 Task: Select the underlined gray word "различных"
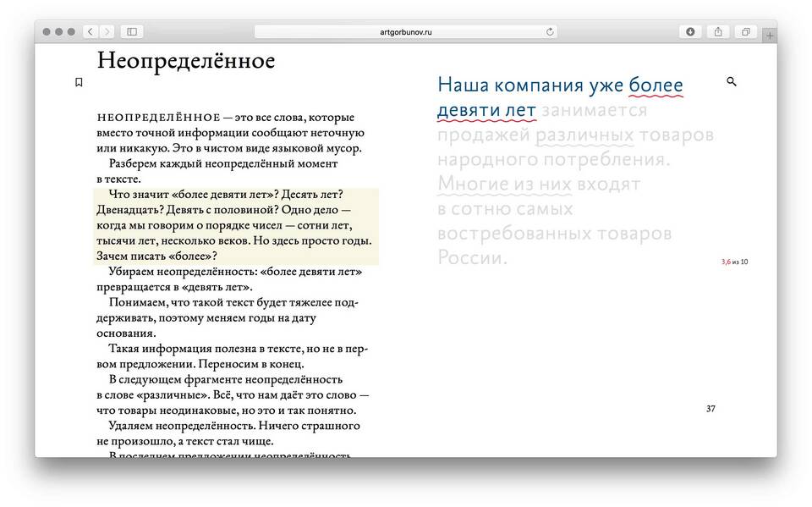click(584, 135)
